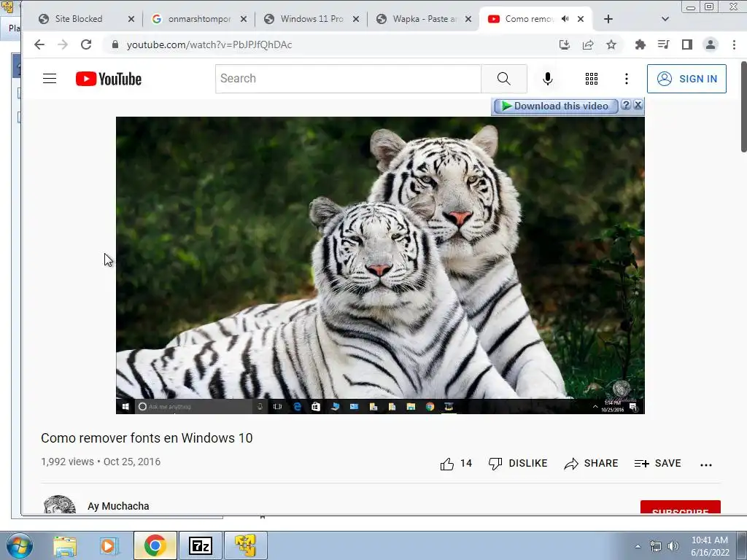This screenshot has height=560, width=747.
Task: Switch to the Windows 11 Pro tab
Action: [x=311, y=19]
